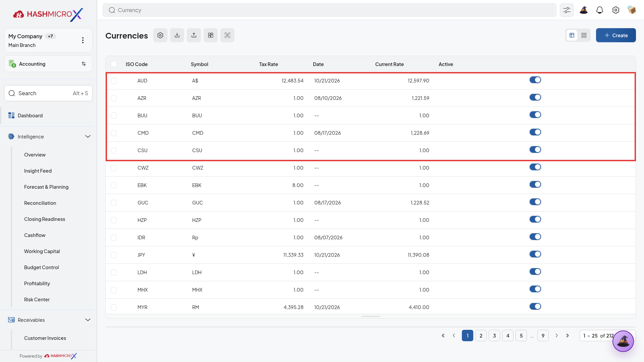Open the Risk Center sidebar item
Image resolution: width=644 pixels, height=362 pixels.
pyautogui.click(x=37, y=300)
